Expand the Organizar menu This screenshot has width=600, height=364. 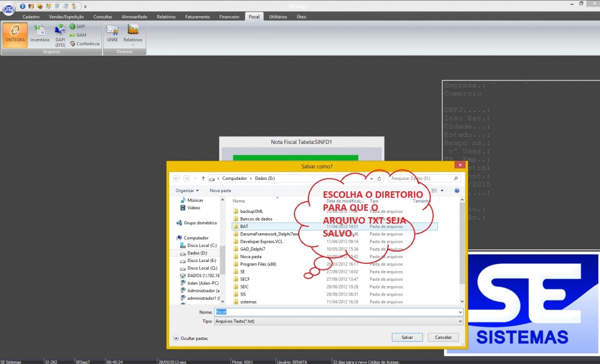coord(187,190)
